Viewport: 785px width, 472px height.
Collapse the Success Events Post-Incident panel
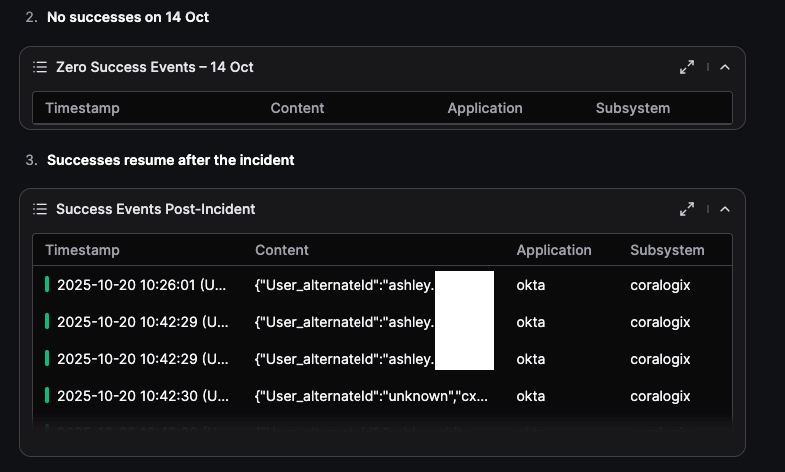(x=725, y=209)
